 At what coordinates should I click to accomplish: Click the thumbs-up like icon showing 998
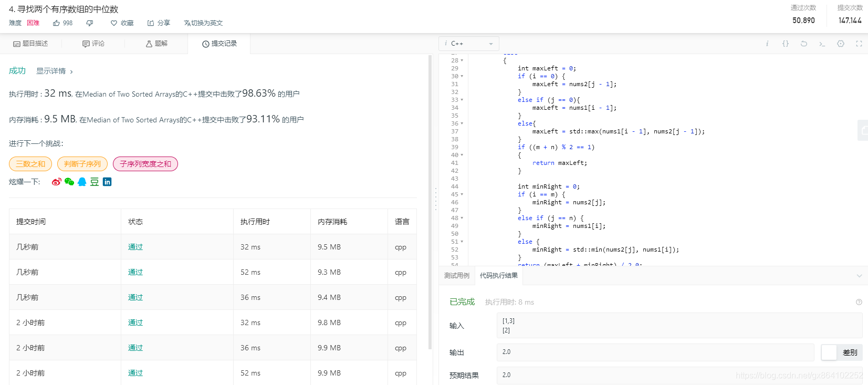click(x=56, y=23)
